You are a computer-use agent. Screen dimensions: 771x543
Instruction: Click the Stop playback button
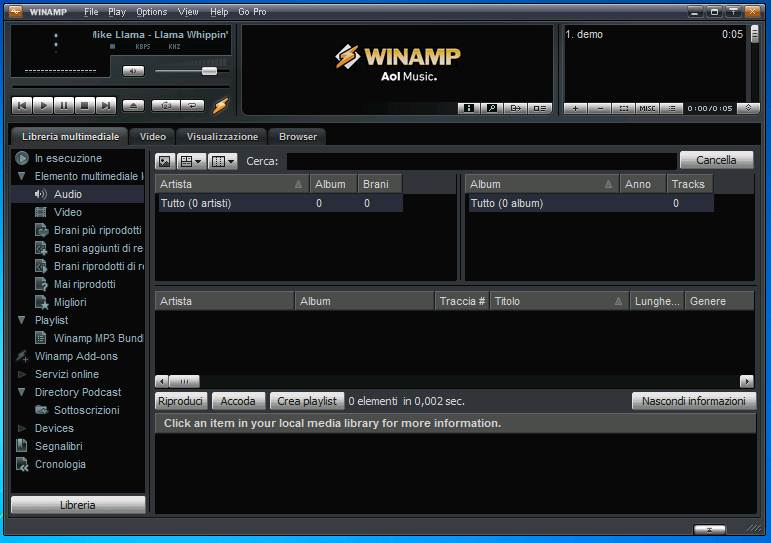[85, 105]
